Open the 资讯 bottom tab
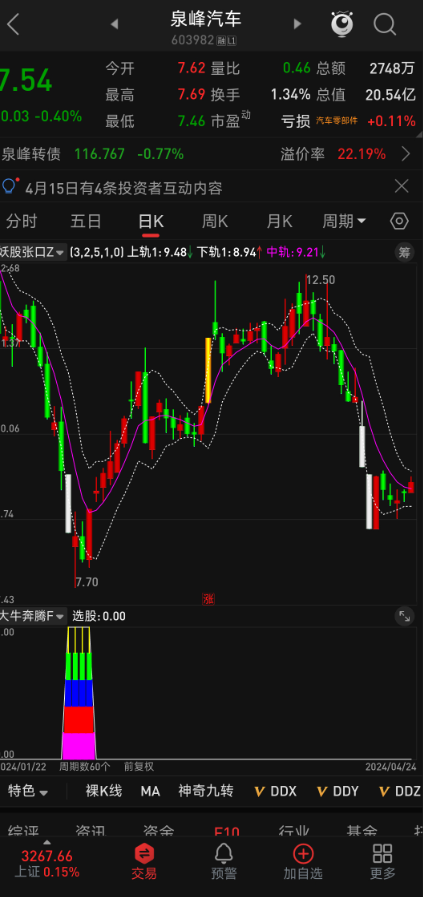This screenshot has width=423, height=897. (90, 830)
